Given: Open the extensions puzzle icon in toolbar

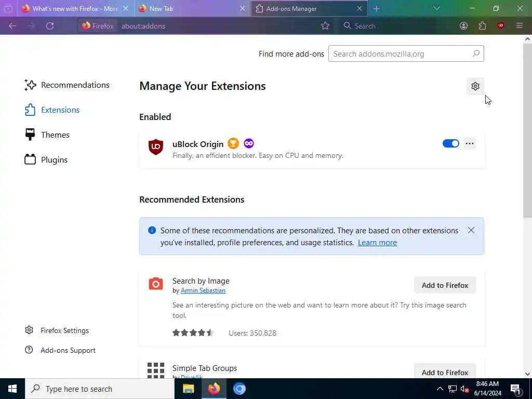Looking at the screenshot, I should click(x=482, y=26).
